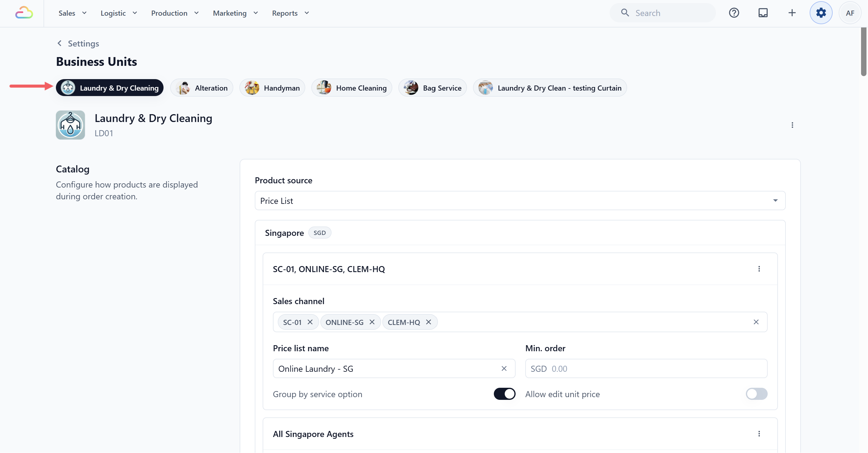Open Laundry & Dry Cleaning unit options menu
The width and height of the screenshot is (868, 453).
(x=792, y=125)
